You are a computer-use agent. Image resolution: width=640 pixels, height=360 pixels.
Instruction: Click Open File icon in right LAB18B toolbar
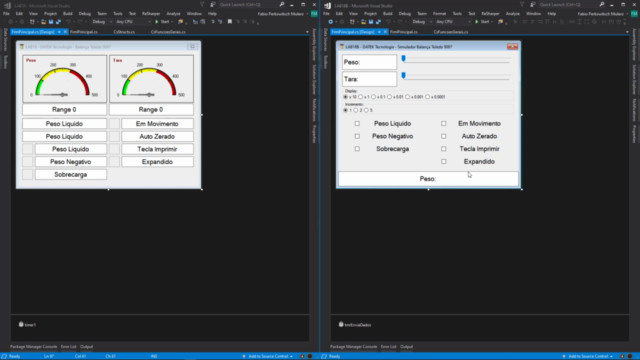pyautogui.click(x=363, y=22)
